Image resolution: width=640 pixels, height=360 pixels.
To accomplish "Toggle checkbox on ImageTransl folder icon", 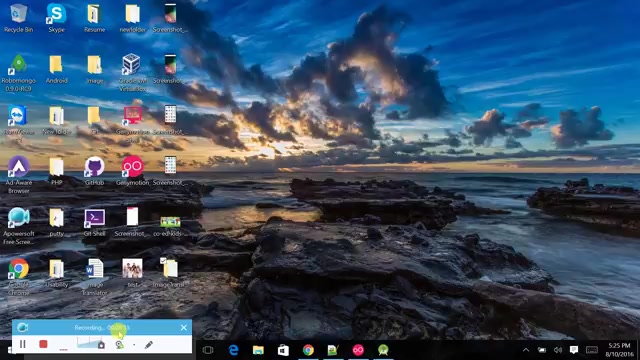I will [x=163, y=260].
